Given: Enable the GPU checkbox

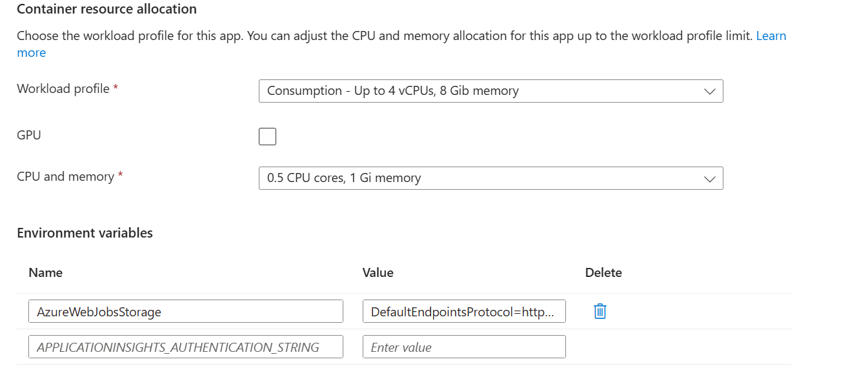Looking at the screenshot, I should [267, 136].
